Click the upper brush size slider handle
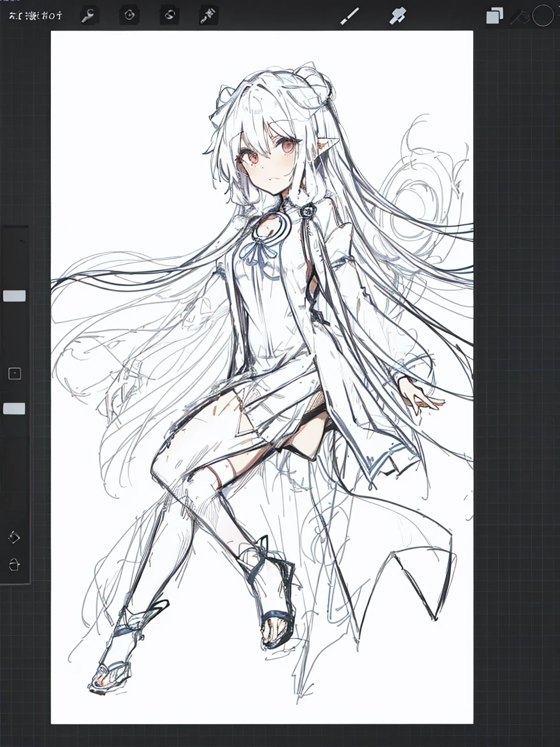Image resolution: width=560 pixels, height=747 pixels. (15, 296)
